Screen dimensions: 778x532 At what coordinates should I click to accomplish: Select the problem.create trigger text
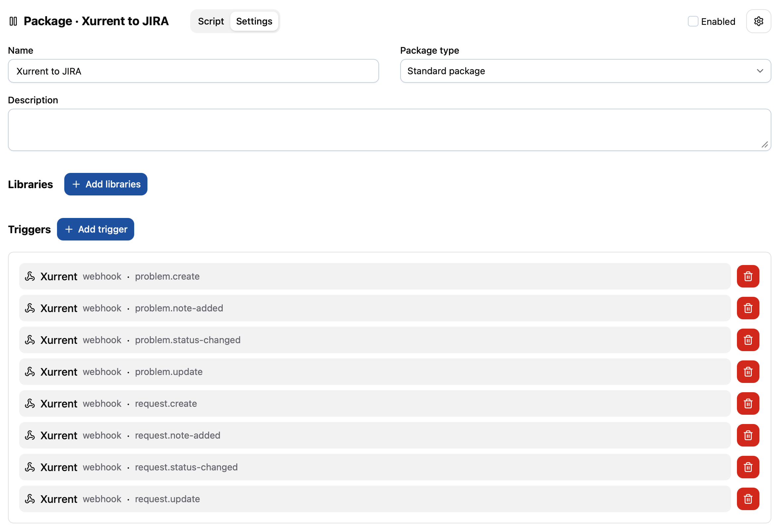pos(167,276)
